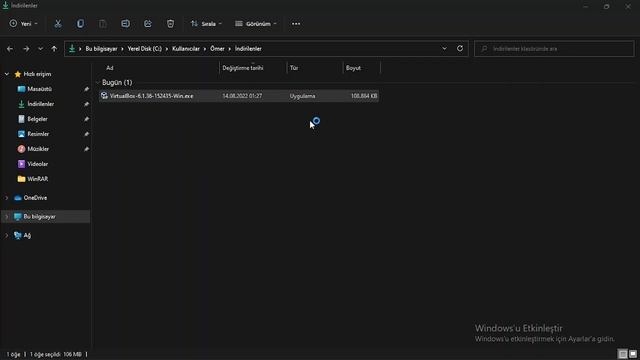Sort by Değiştirme tarihi column
The width and height of the screenshot is (640, 360).
243,68
